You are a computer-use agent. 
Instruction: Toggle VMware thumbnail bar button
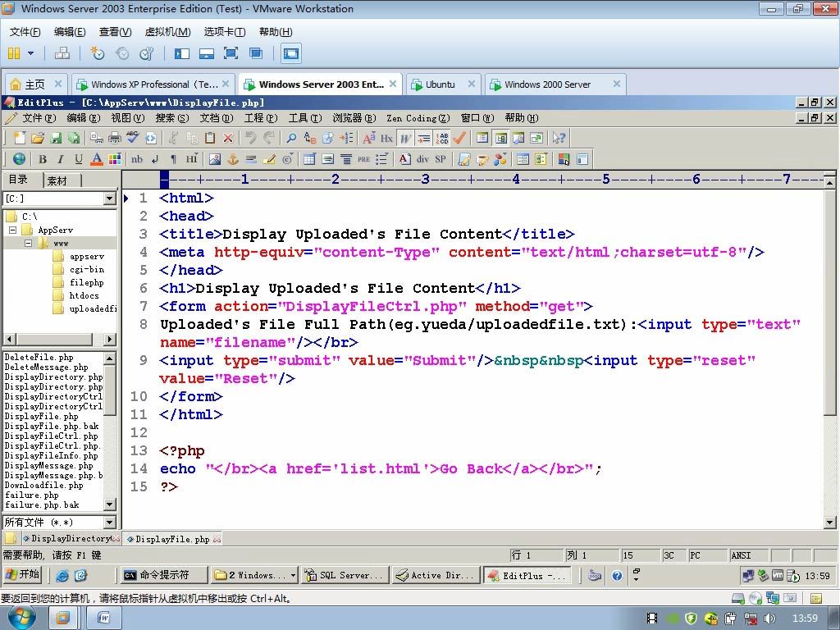(x=206, y=53)
